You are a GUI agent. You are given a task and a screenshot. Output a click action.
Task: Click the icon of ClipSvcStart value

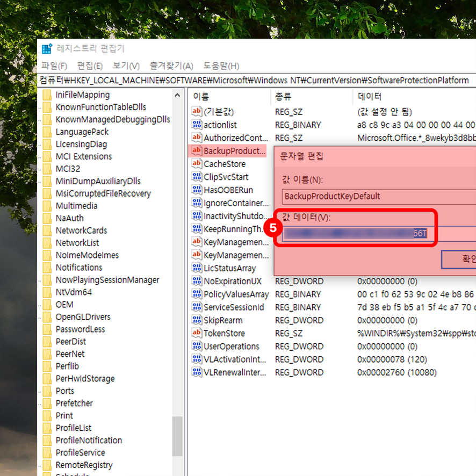click(197, 177)
